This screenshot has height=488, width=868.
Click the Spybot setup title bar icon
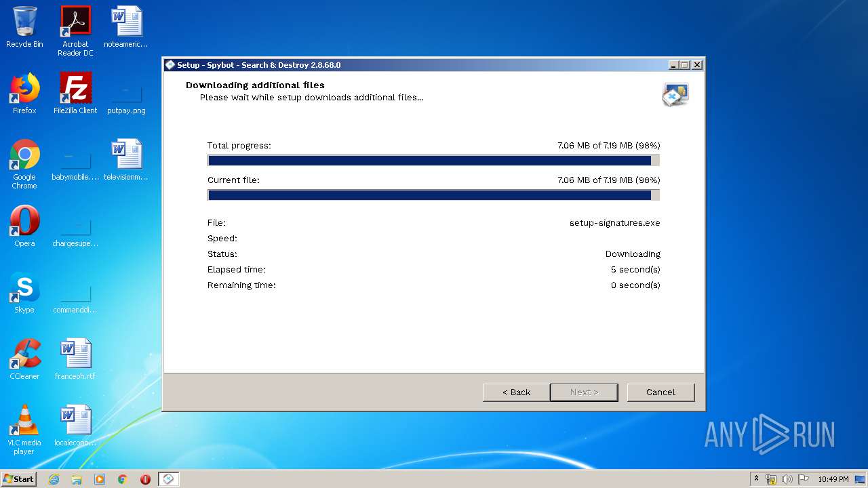pos(170,65)
